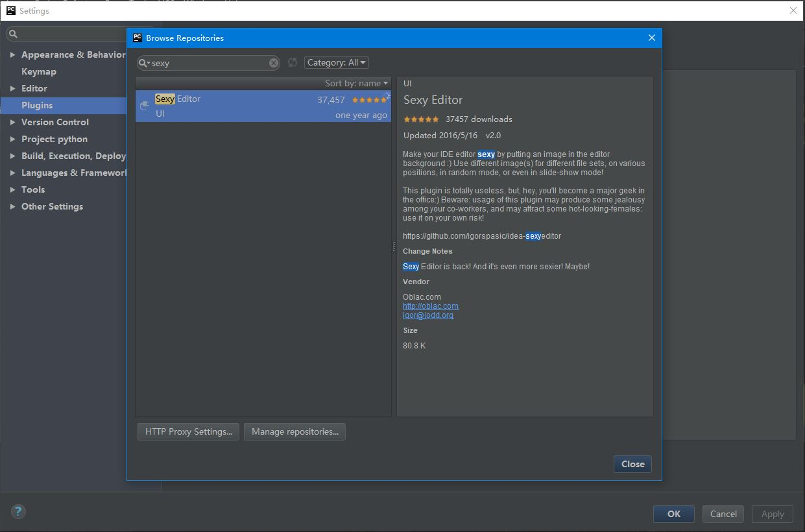Viewport: 805px width, 532px height.
Task: Click the 'Sexy Editor' details heading
Action: coord(433,100)
